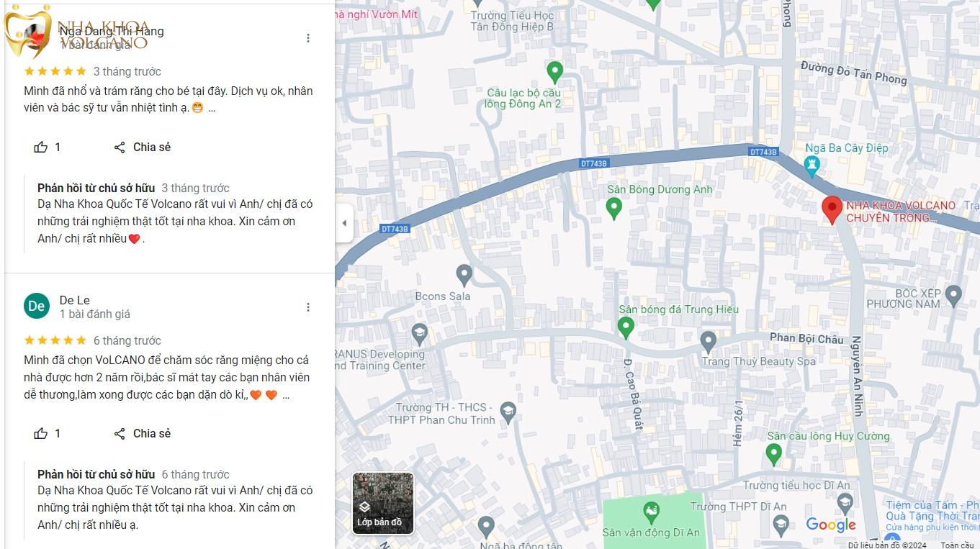Click the Trường tiểu học Dĩ An label
This screenshot has height=549, width=980.
(x=796, y=485)
